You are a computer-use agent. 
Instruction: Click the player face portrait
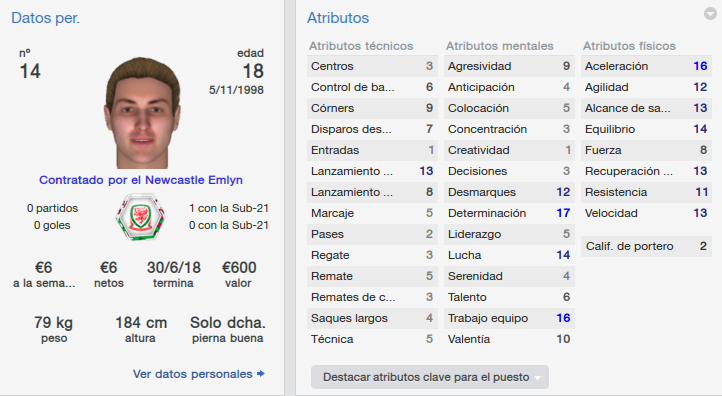click(x=142, y=112)
